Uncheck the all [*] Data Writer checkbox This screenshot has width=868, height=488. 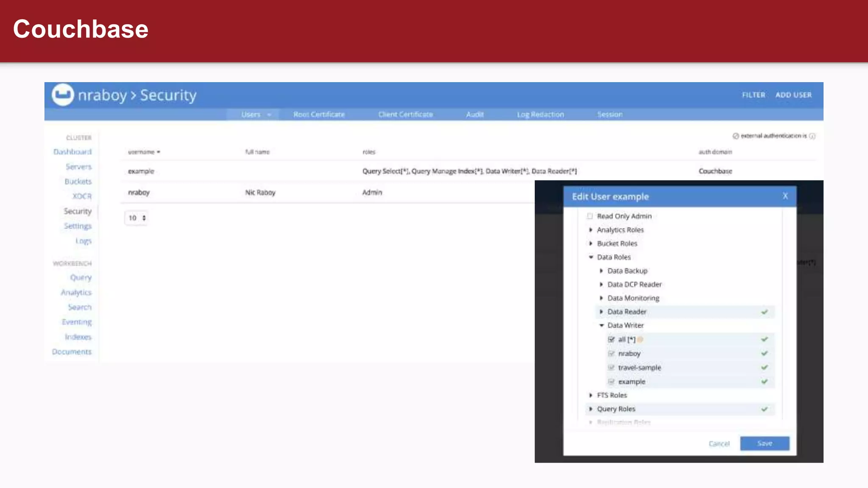(x=611, y=339)
